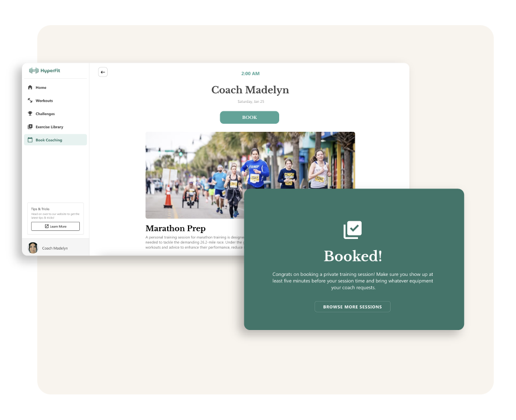The image size is (516, 420).
Task: Click the Workouts arrows icon
Action: tap(30, 100)
